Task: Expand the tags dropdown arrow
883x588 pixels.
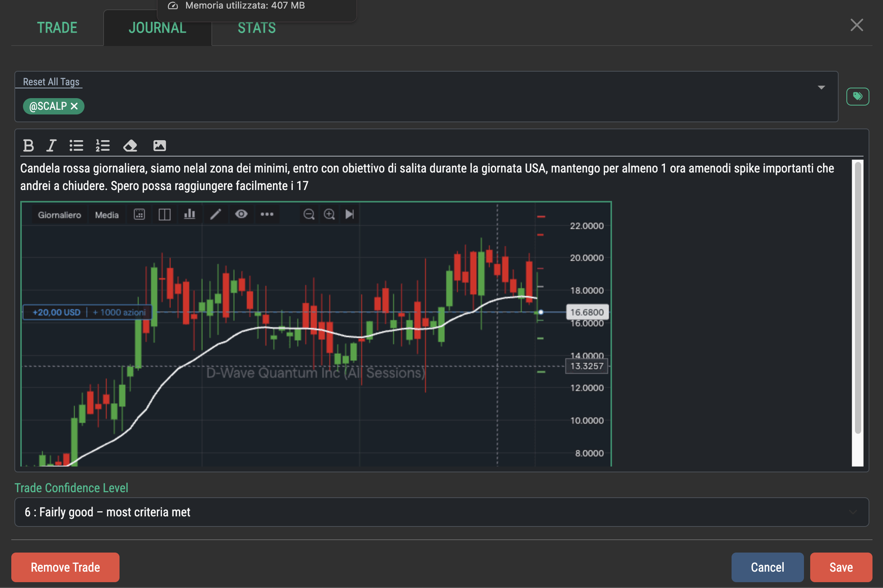Action: tap(821, 88)
